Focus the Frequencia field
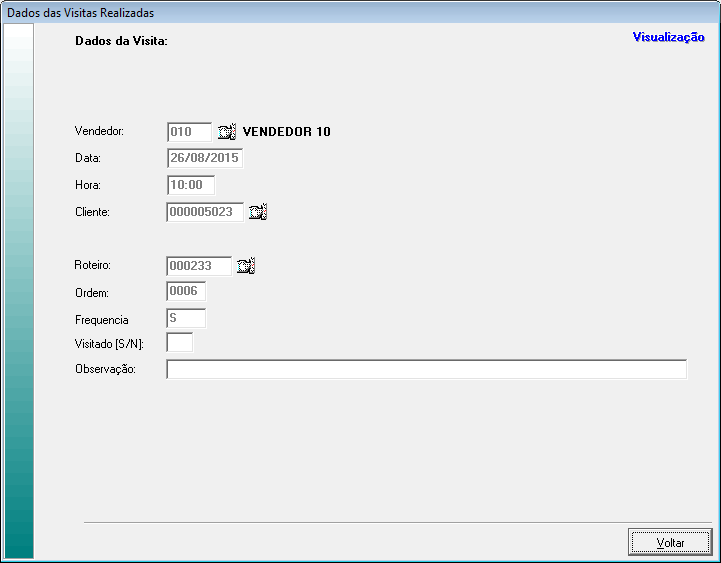This screenshot has height=563, width=721. coord(186,319)
